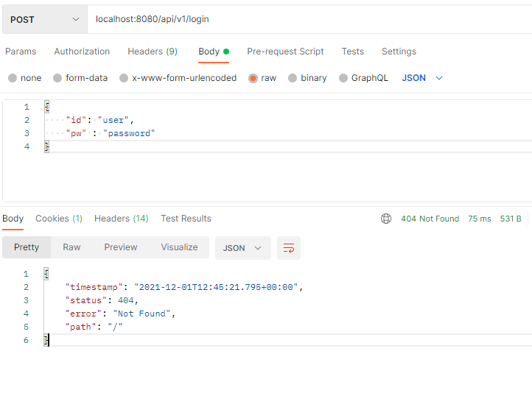
Task: Click the "path" key in response
Action: (x=81, y=327)
